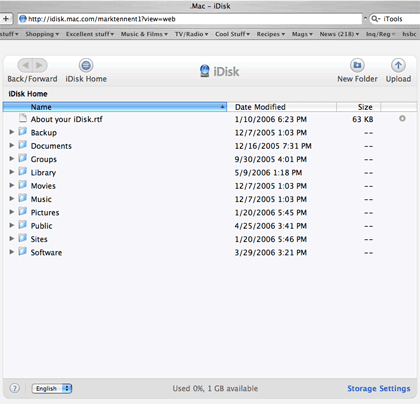420x404 pixels.
Task: Select the Software folder name
Action: point(46,253)
